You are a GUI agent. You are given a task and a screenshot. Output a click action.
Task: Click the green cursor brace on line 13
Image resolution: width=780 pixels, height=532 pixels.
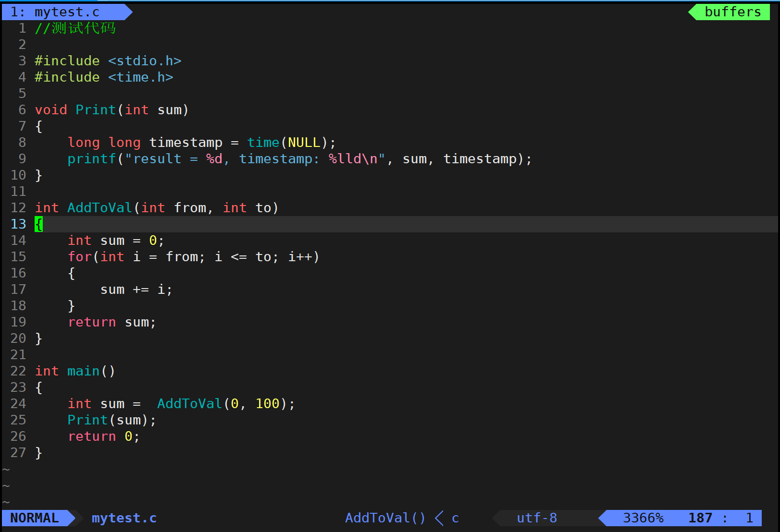tap(38, 224)
